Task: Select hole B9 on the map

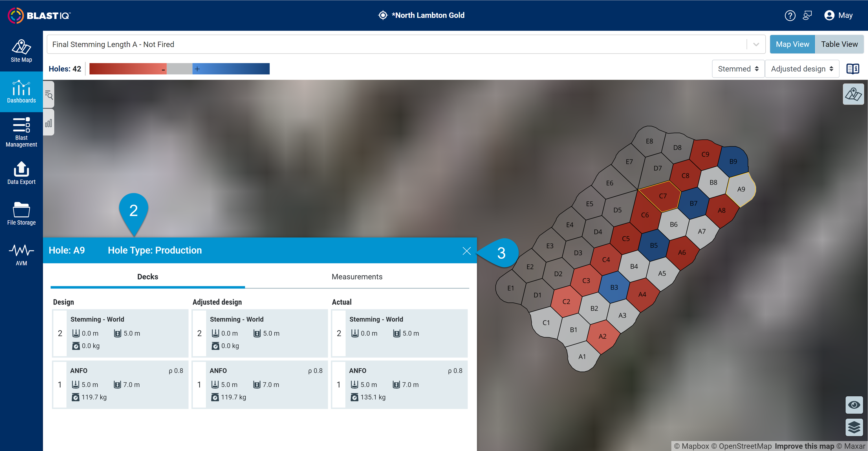Action: point(733,161)
